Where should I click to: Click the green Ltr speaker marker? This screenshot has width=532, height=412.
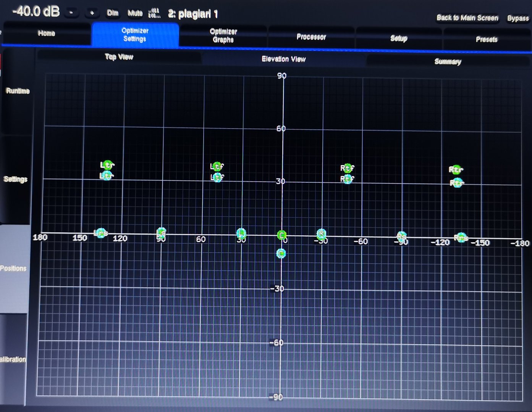click(107, 165)
